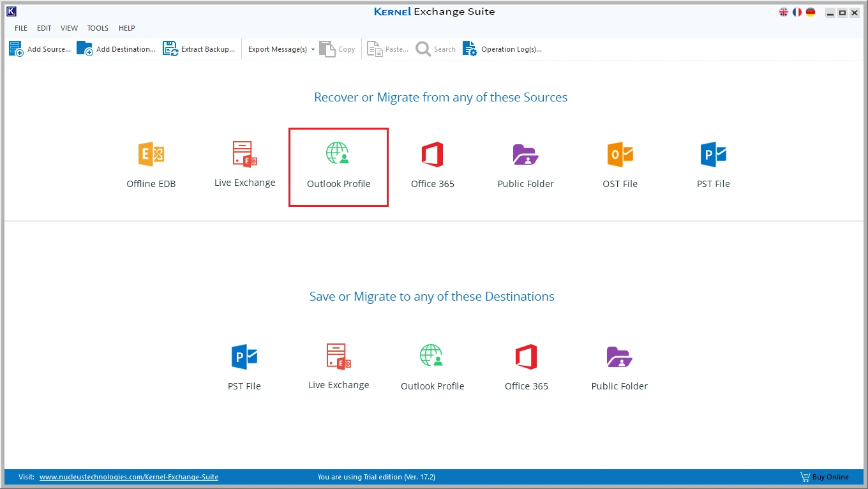
Task: Switch language to French via flag
Action: [797, 12]
